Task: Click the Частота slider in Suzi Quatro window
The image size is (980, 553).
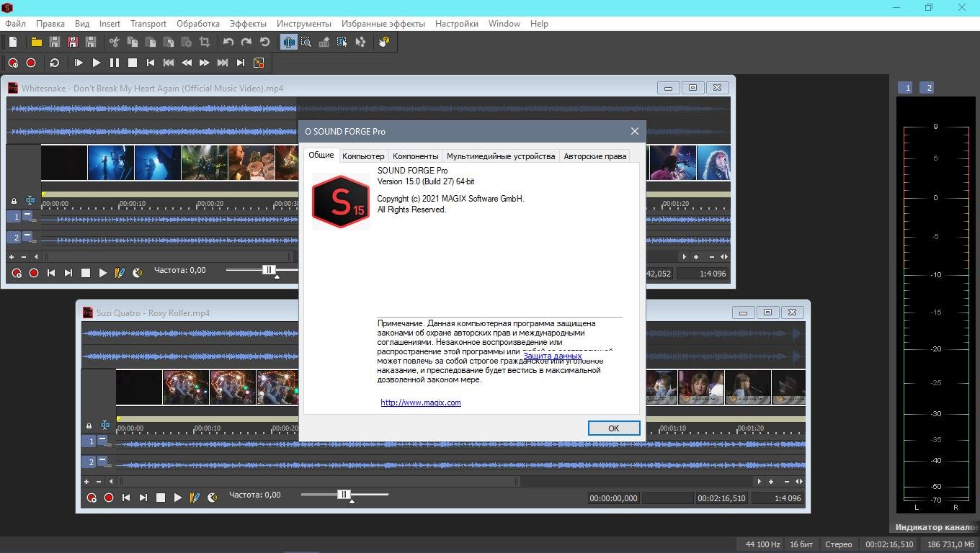Action: tap(344, 495)
